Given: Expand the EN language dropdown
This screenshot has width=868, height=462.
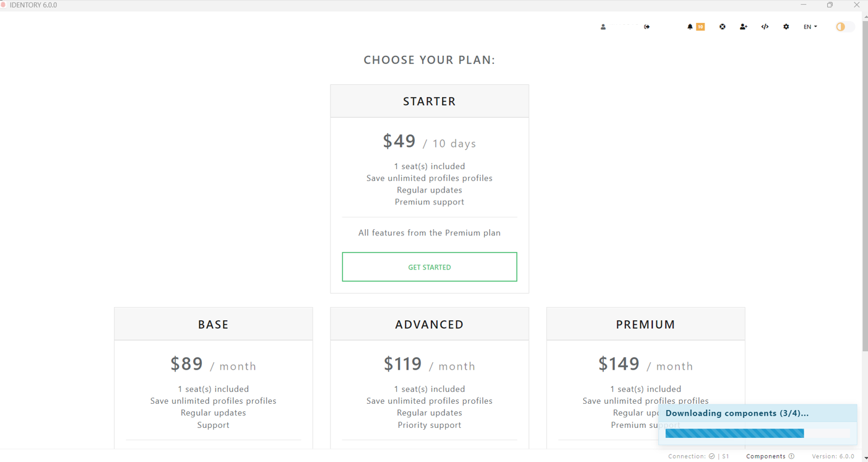Looking at the screenshot, I should coord(810,27).
